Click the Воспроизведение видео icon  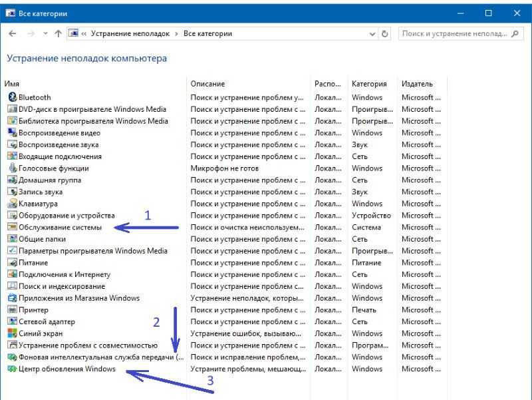coord(12,132)
